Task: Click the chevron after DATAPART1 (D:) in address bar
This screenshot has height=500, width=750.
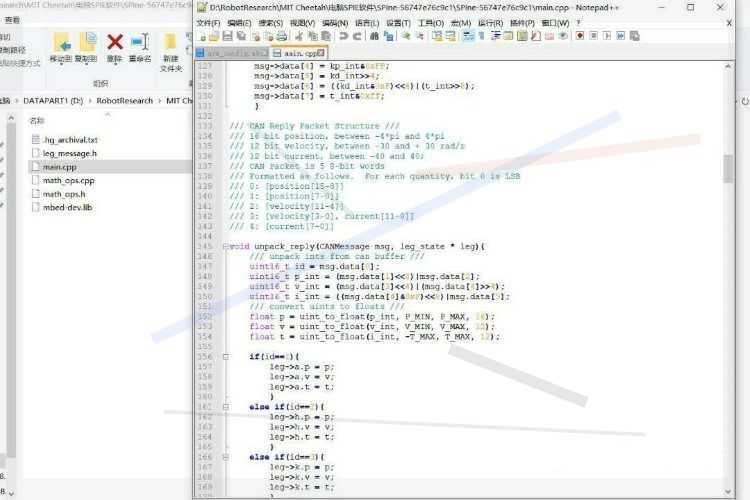Action: click(90, 101)
